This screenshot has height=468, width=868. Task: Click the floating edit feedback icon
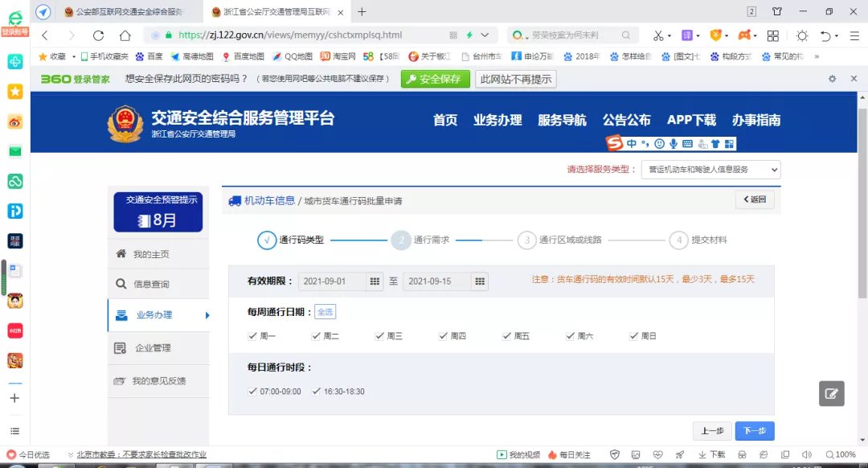click(831, 393)
